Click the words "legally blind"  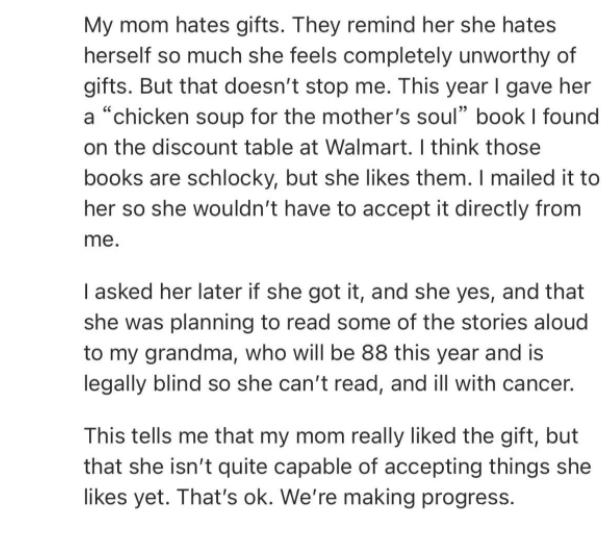pos(143,385)
